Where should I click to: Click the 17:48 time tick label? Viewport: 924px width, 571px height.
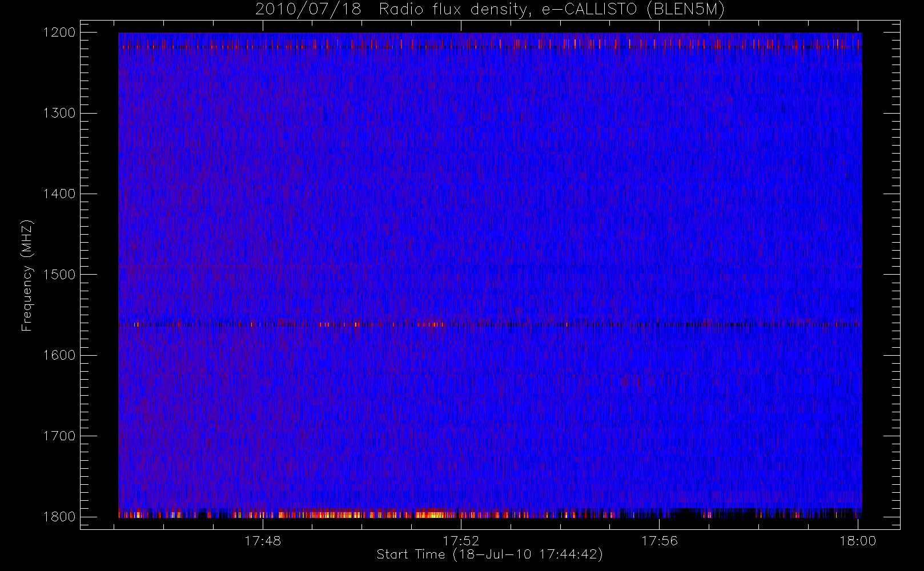tap(263, 541)
